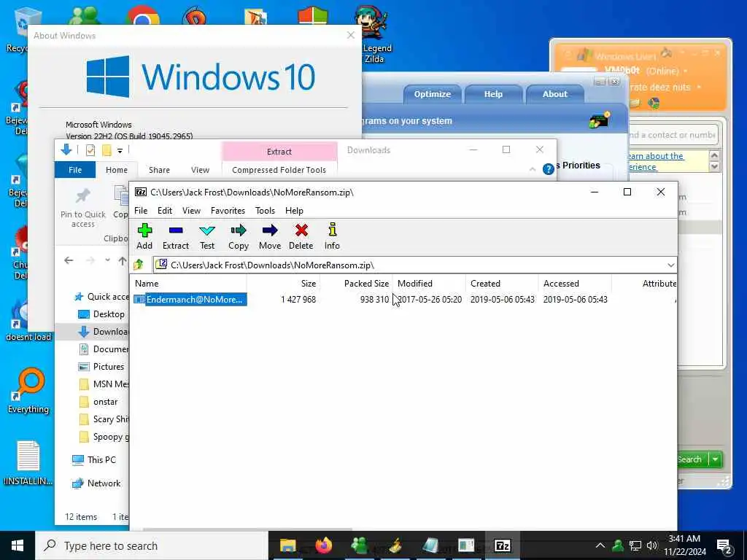Click Help tab in blue utility window
The image size is (747, 560).
coord(493,94)
